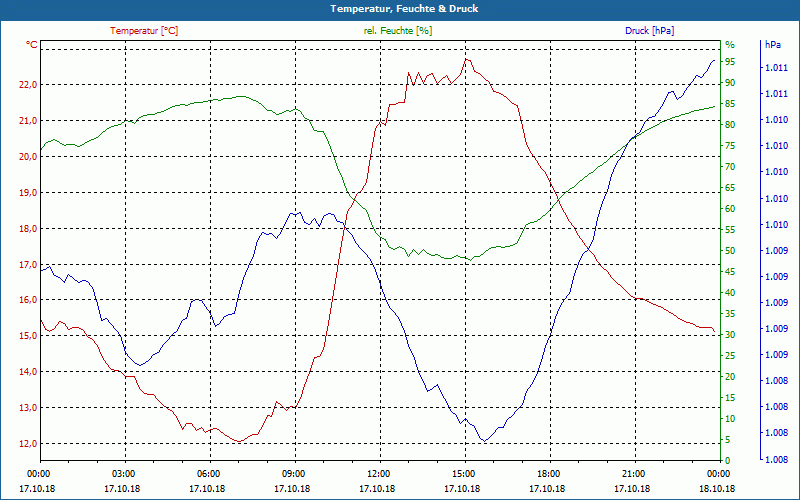Click the '03:00' time axis label
Screen dimensions: 800x500
coord(123,474)
